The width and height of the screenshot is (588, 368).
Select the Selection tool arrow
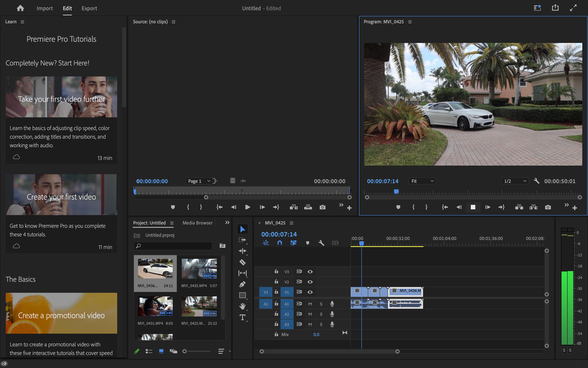[243, 229]
